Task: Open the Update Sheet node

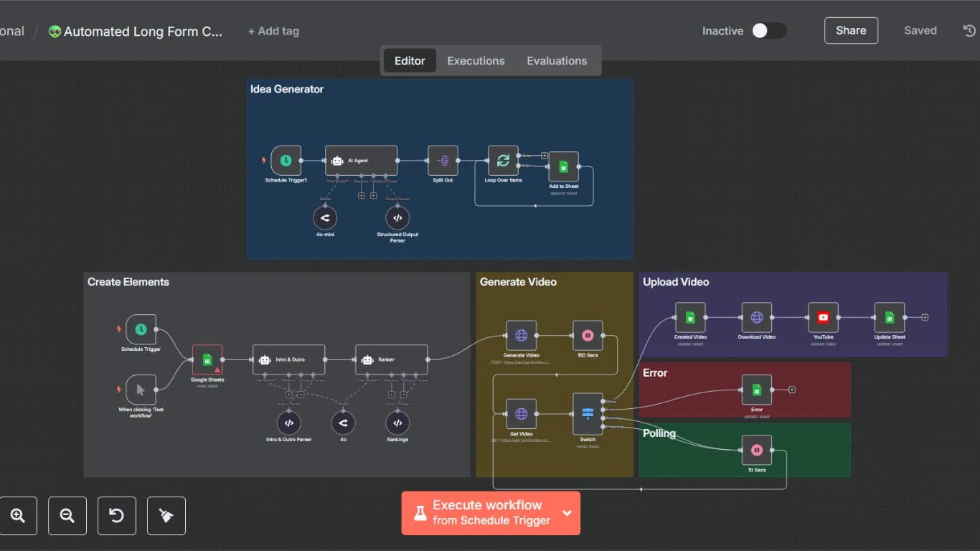Action: tap(890, 317)
